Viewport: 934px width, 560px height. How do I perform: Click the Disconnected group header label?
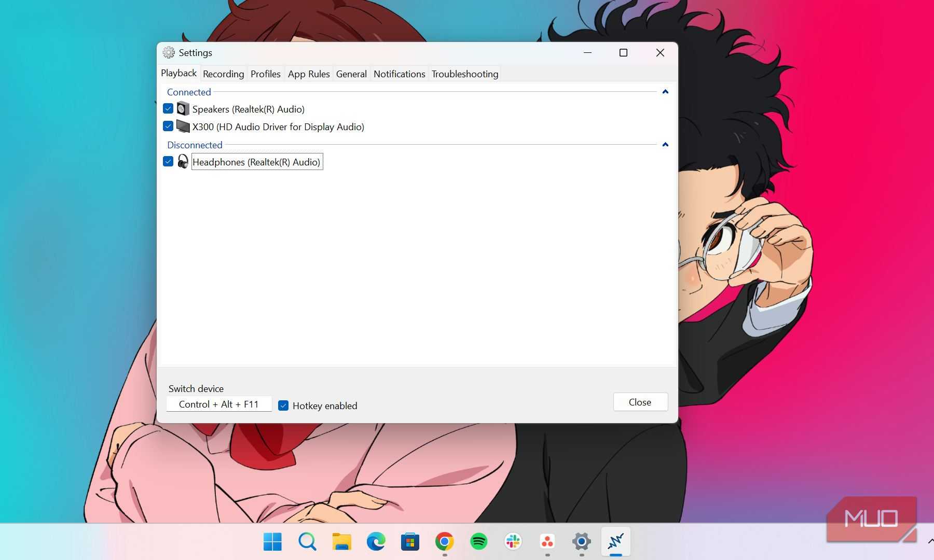click(x=195, y=145)
